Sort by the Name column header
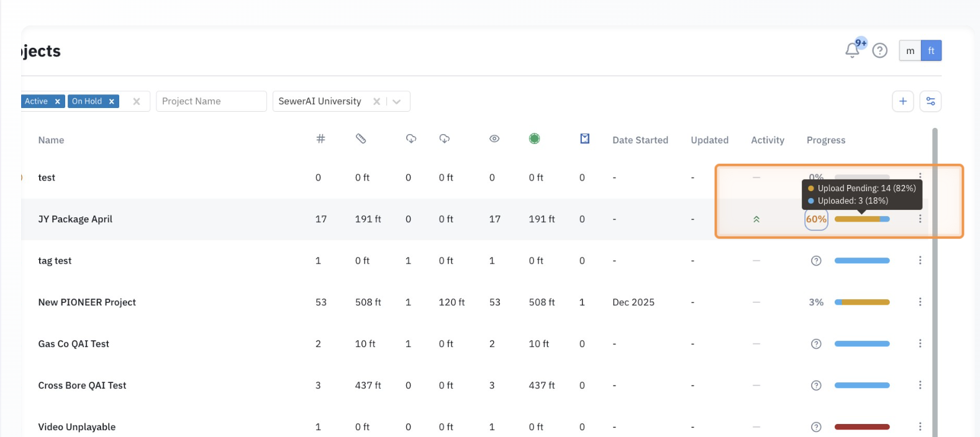This screenshot has width=980, height=437. (51, 140)
